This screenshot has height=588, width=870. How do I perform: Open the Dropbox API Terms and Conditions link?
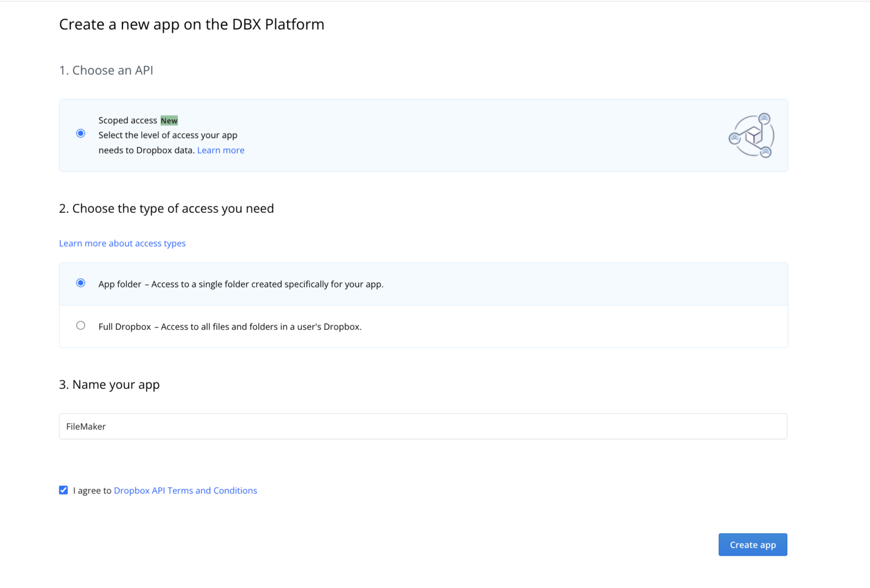(185, 490)
